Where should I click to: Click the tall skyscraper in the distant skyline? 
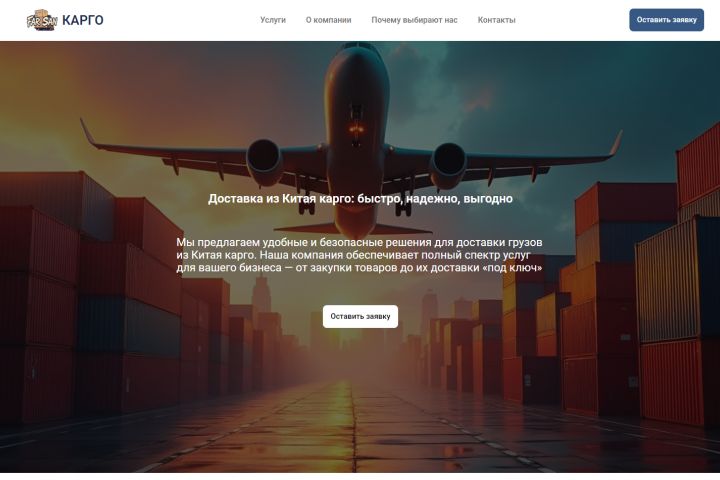(261, 294)
